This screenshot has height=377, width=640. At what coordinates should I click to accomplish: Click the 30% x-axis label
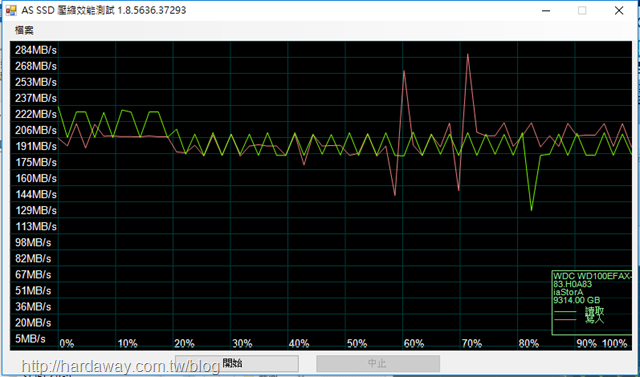click(x=242, y=344)
